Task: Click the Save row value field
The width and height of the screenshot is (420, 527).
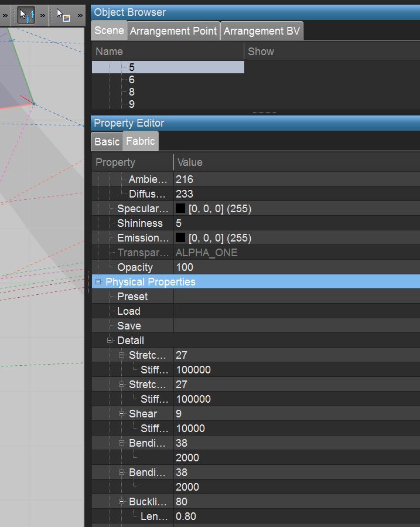Action: pos(297,326)
